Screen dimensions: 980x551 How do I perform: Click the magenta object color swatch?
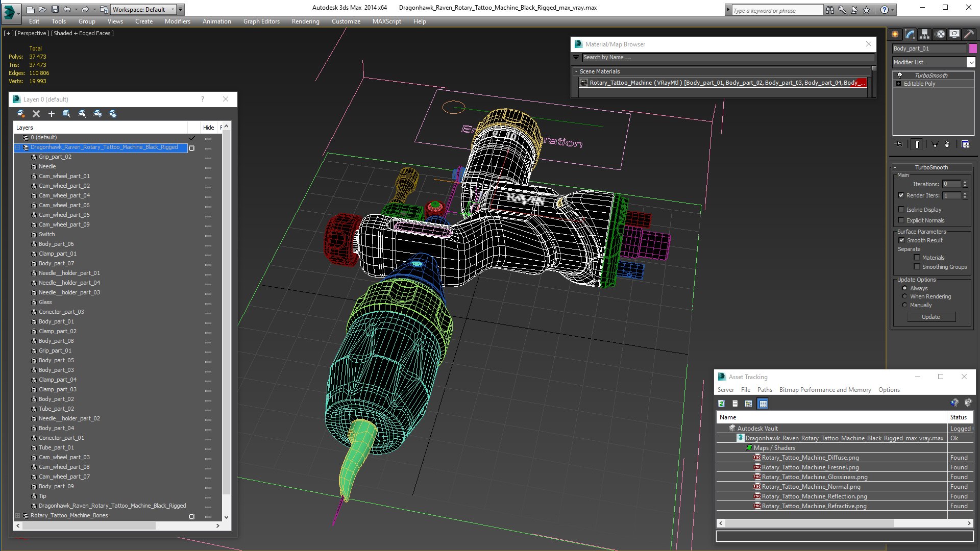(x=973, y=48)
